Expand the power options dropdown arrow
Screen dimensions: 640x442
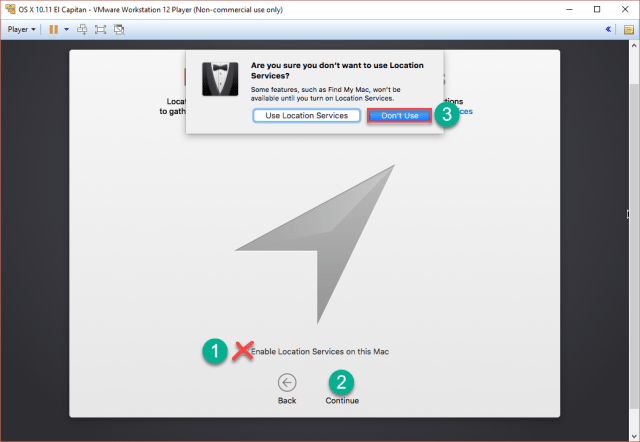pos(67,29)
